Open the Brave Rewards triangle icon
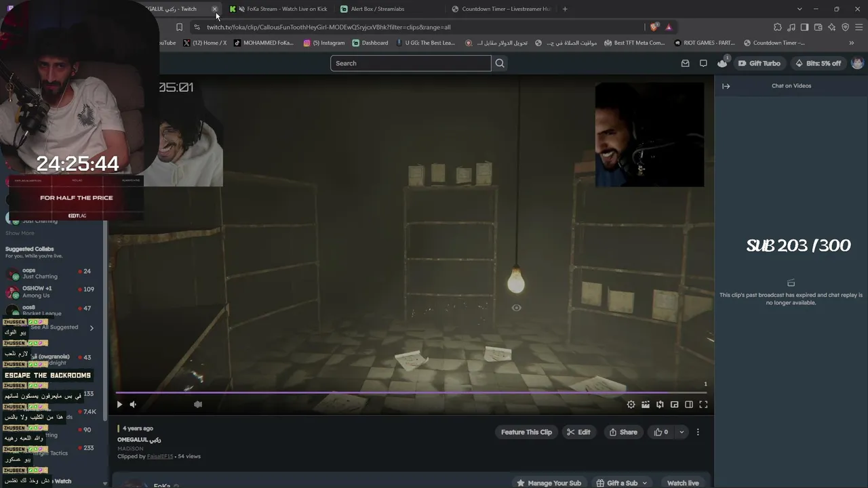This screenshot has height=488, width=868. coord(669,27)
